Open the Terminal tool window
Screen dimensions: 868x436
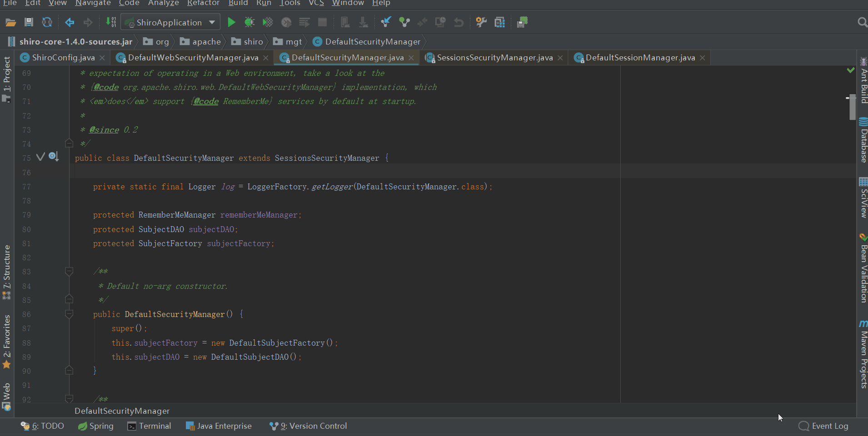tap(150, 426)
